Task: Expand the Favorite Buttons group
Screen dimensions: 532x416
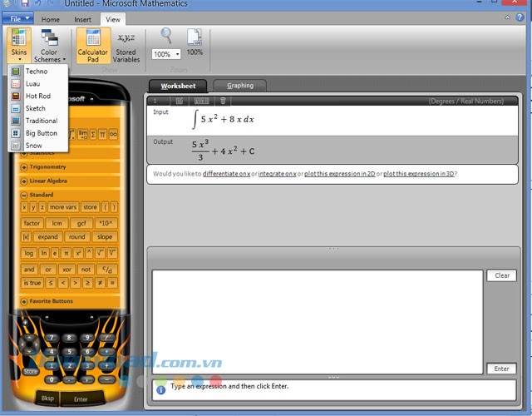Action: 52,301
